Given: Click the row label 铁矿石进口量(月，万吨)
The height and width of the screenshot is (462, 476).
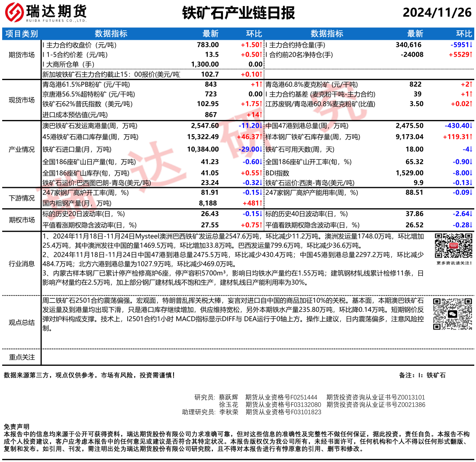Looking at the screenshot, I should pos(77,150).
